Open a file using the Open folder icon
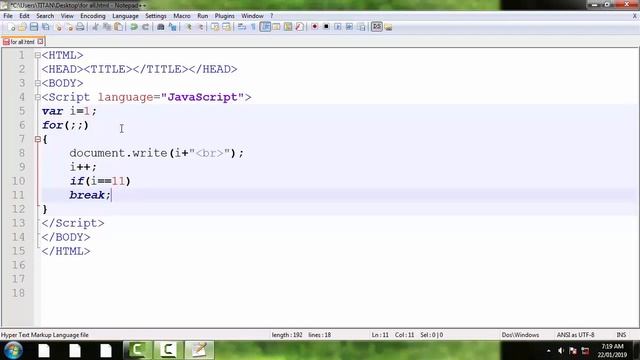The image size is (640, 360). pos(22,27)
